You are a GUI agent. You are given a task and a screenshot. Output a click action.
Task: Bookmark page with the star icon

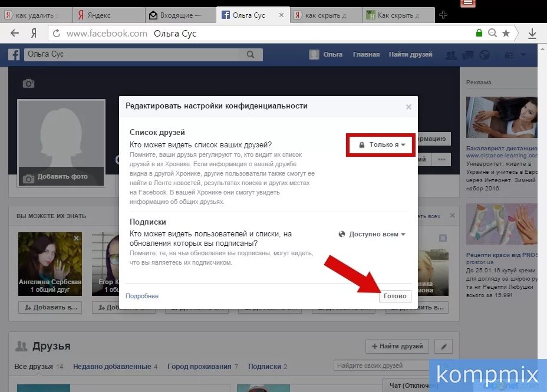(x=506, y=33)
